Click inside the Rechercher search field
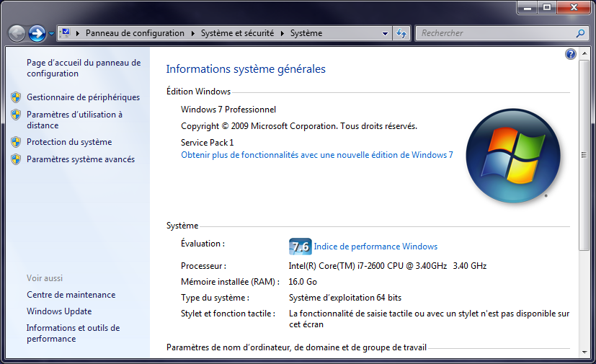596x364 pixels. [494, 33]
